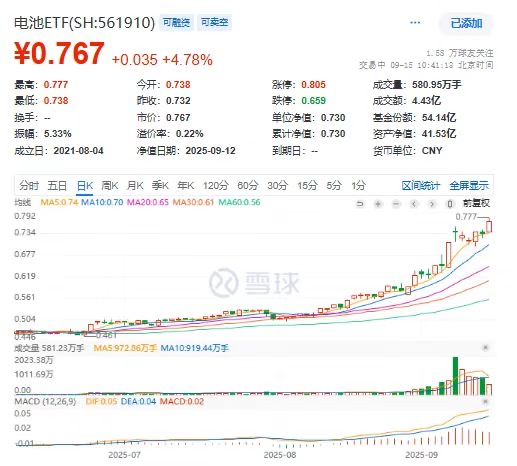Select the 年K chart tab
Screen dimensions: 517x466
[x=186, y=185]
